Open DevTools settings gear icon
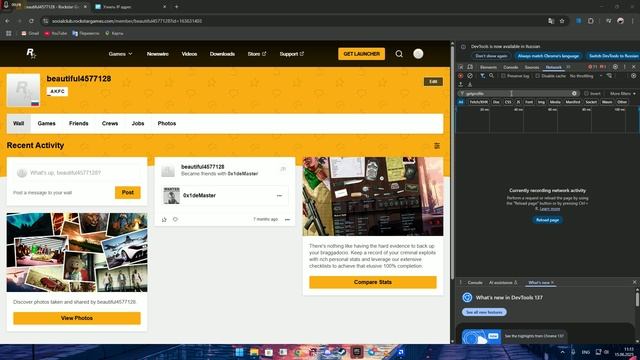640x360 pixels. coord(616,67)
